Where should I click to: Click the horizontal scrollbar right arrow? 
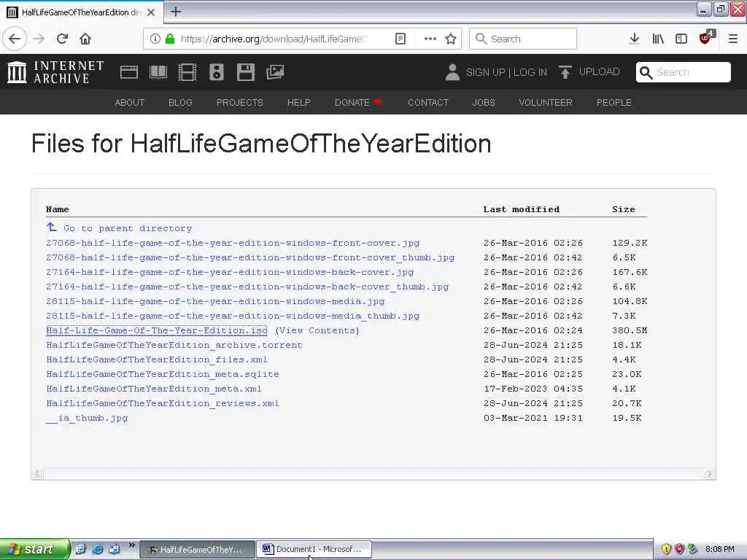pos(709,474)
